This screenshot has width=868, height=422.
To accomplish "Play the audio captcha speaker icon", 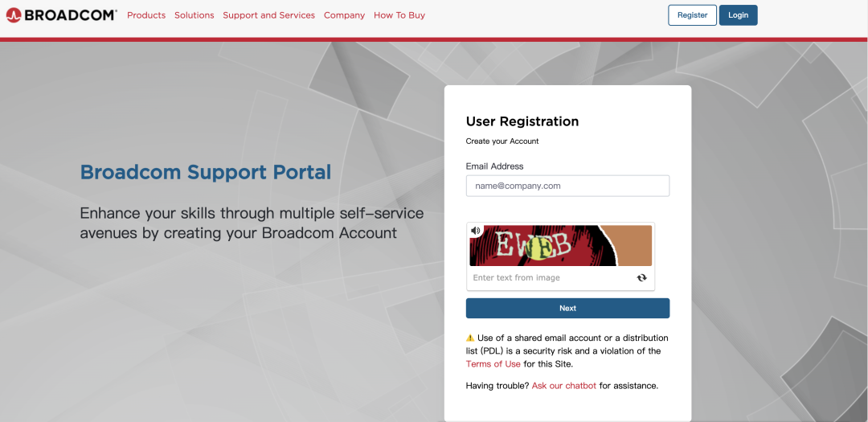I will 476,231.
